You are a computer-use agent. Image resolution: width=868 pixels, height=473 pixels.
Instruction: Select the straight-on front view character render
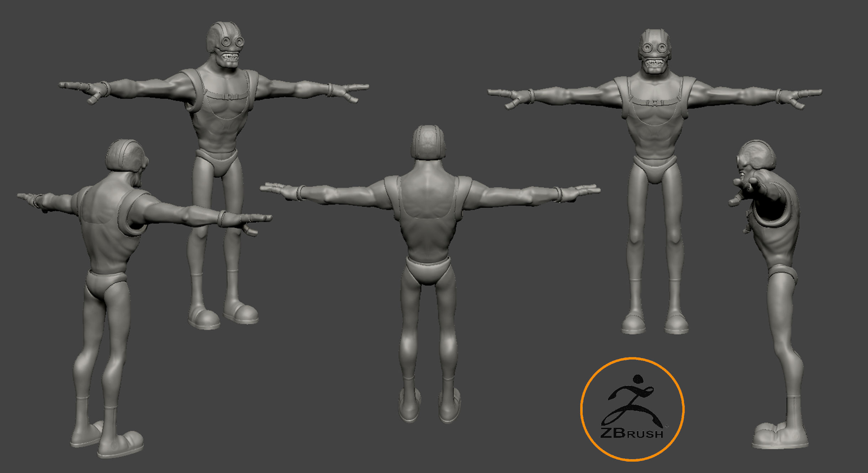(x=655, y=181)
